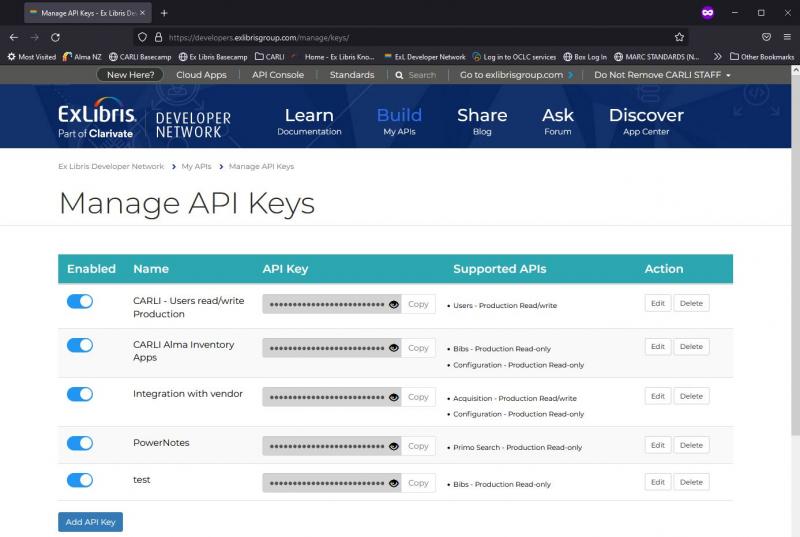Reveal the CARLI Users read/write key with the eye icon
Image resolution: width=800 pixels, height=537 pixels.
coord(393,304)
